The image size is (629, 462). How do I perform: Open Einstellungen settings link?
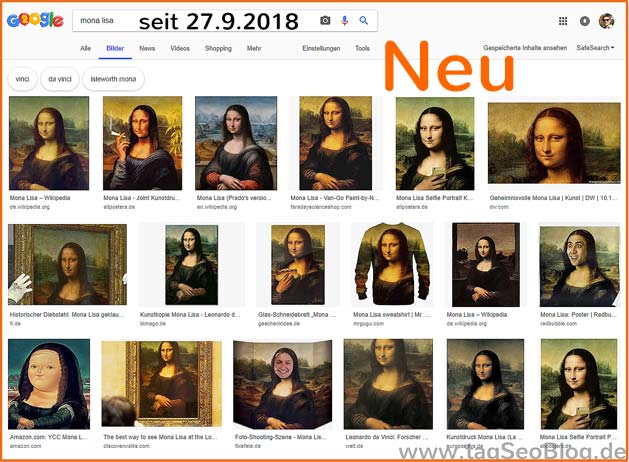321,49
